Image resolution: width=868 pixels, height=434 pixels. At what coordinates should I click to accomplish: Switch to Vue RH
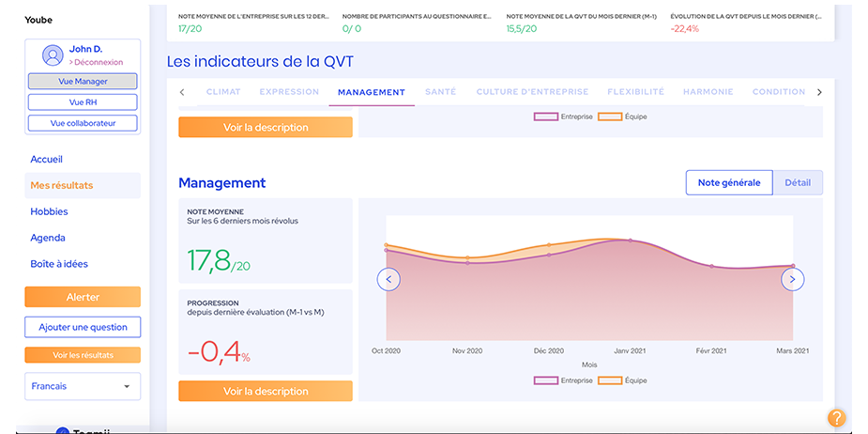pyautogui.click(x=83, y=102)
